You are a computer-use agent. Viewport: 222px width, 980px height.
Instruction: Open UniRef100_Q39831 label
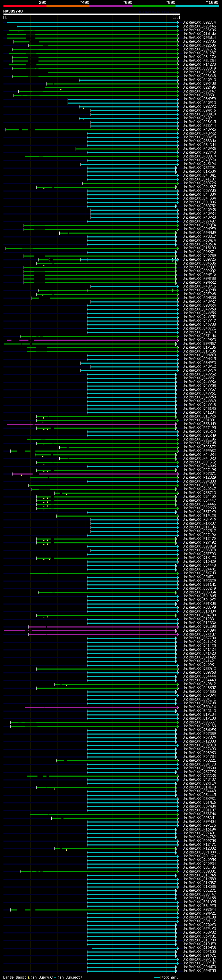tap(199, 871)
